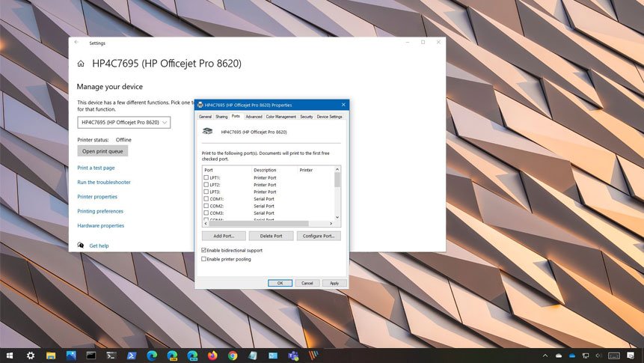Image resolution: width=644 pixels, height=363 pixels.
Task: Go back with the Settings back arrow
Action: click(76, 43)
